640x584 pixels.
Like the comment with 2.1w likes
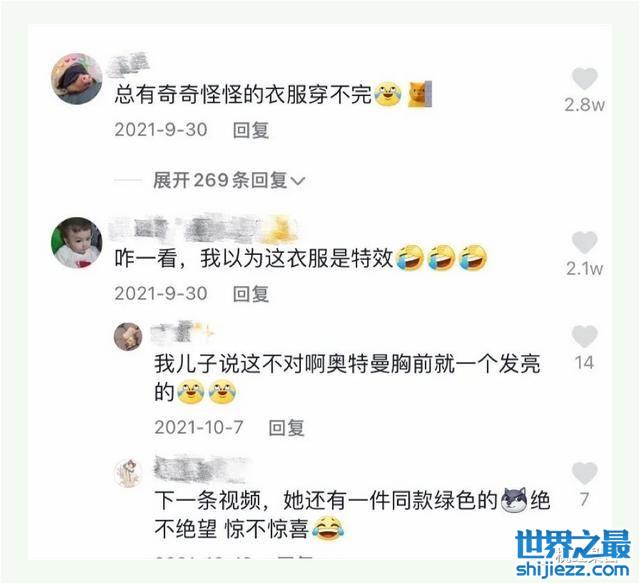[584, 242]
